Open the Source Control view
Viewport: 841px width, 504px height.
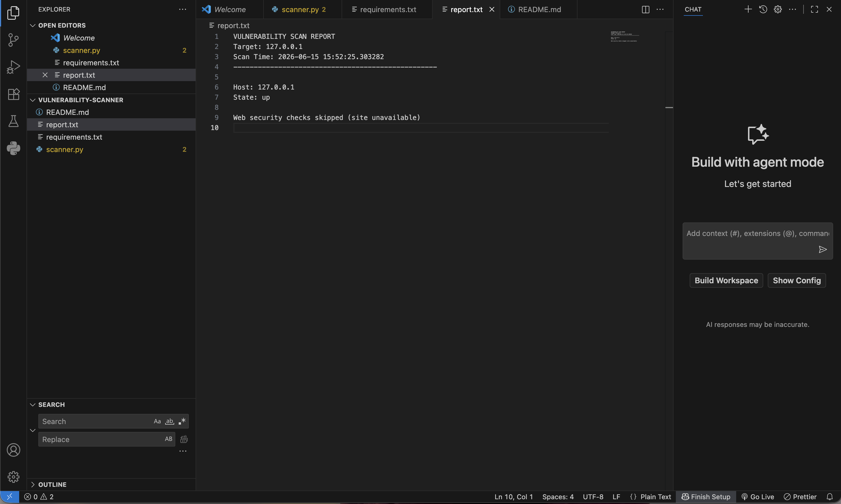click(13, 40)
